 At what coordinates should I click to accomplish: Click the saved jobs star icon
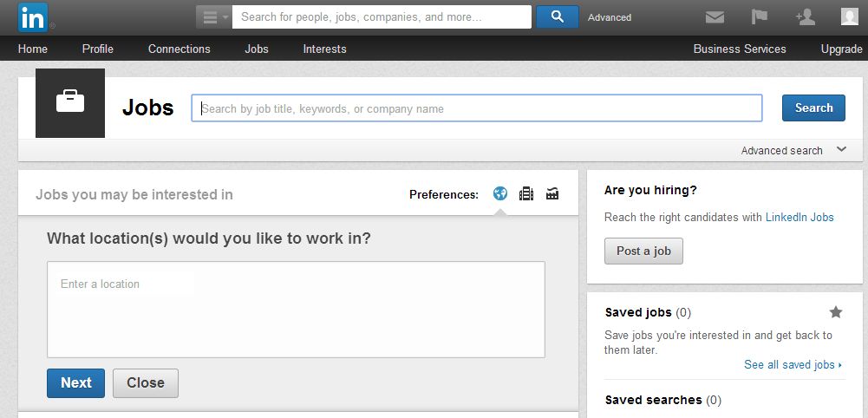coord(836,312)
